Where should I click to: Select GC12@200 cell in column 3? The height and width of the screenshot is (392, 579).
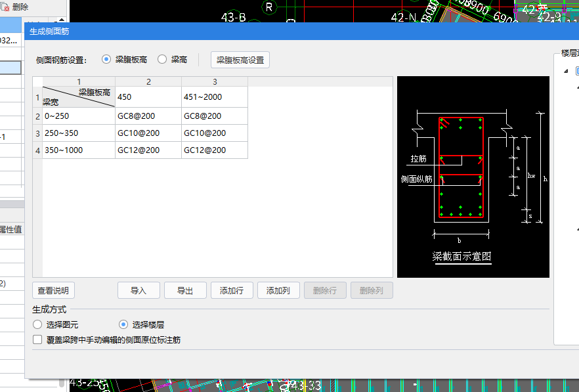(x=215, y=150)
